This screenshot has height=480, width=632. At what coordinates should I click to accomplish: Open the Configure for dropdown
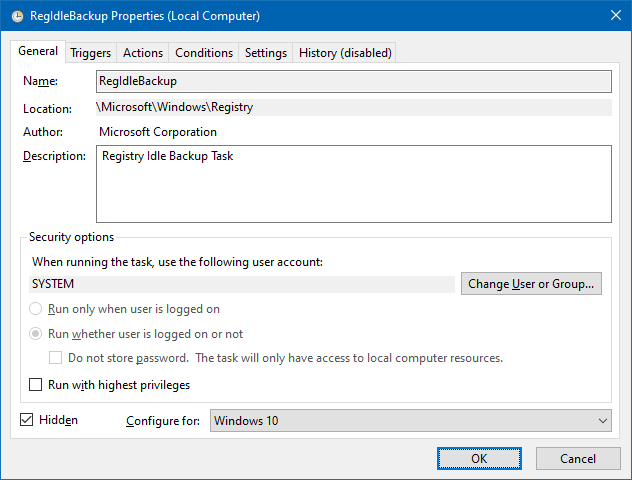pyautogui.click(x=400, y=421)
